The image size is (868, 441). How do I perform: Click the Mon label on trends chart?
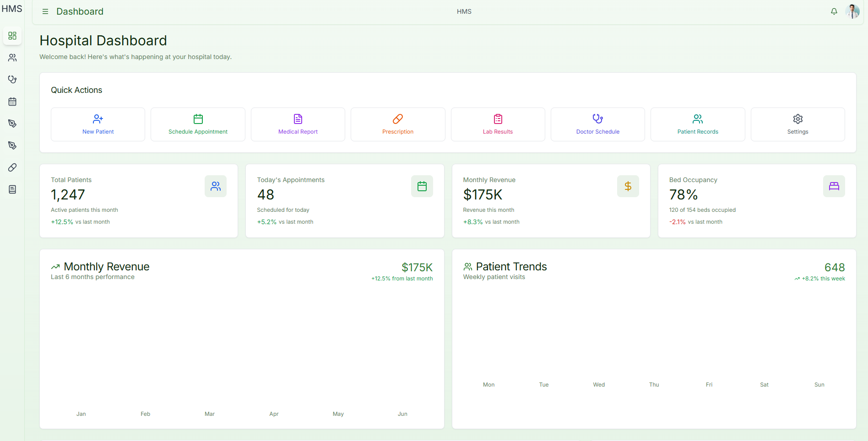[x=488, y=385]
